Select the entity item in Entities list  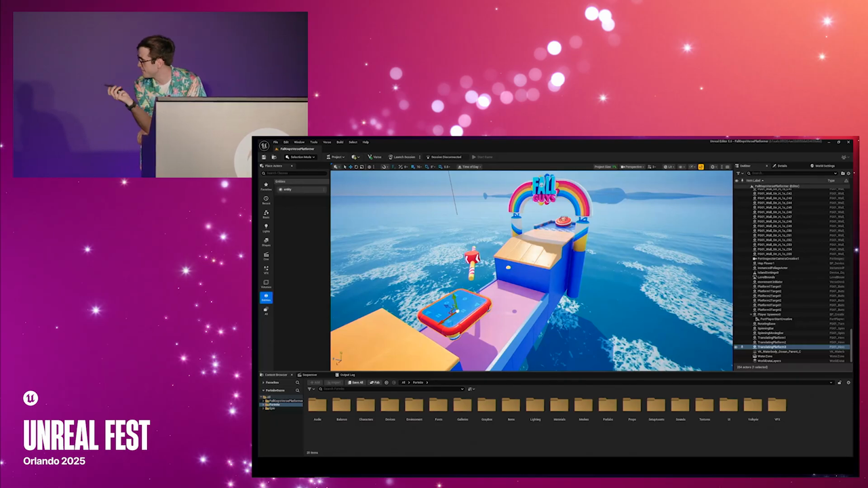point(302,189)
